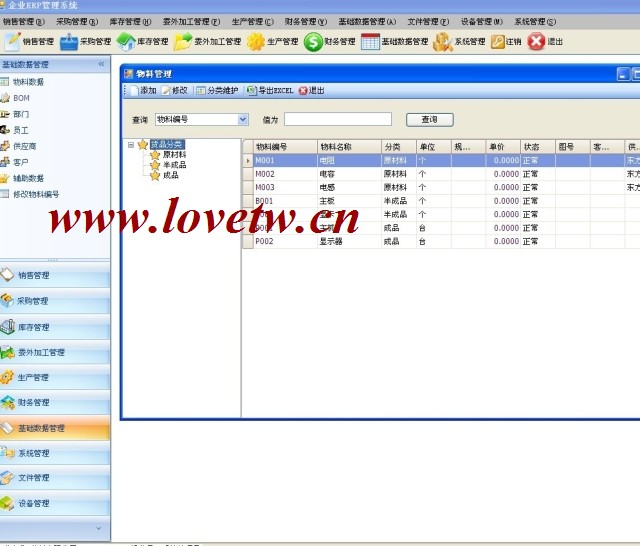Image resolution: width=640 pixels, height=546 pixels.
Task: Switch to 销售管理 navigation panel
Action: point(55,275)
